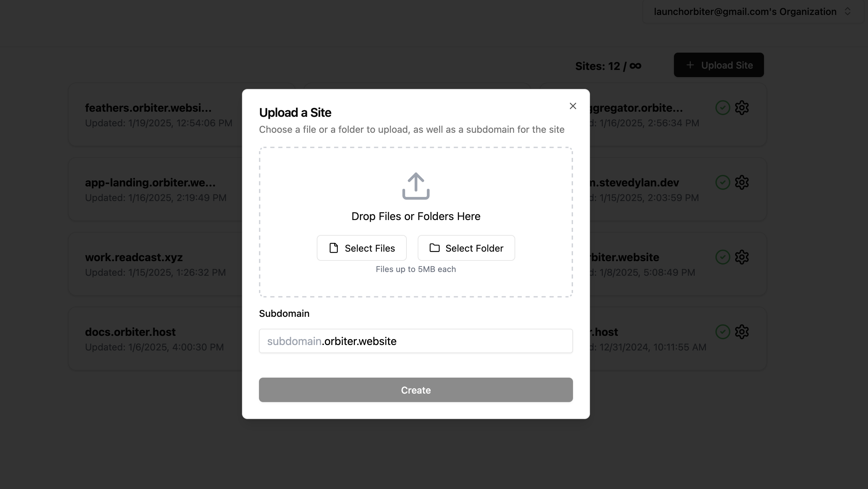Click the Upload a Site heading
The width and height of the screenshot is (868, 489).
point(295,112)
